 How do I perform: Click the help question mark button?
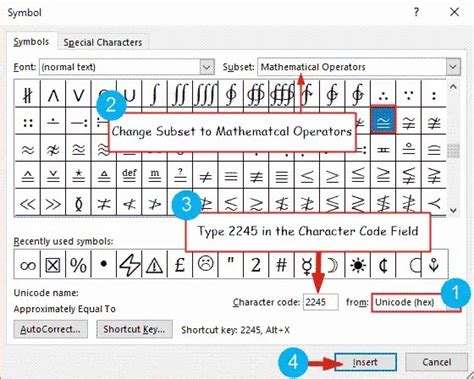tap(416, 13)
